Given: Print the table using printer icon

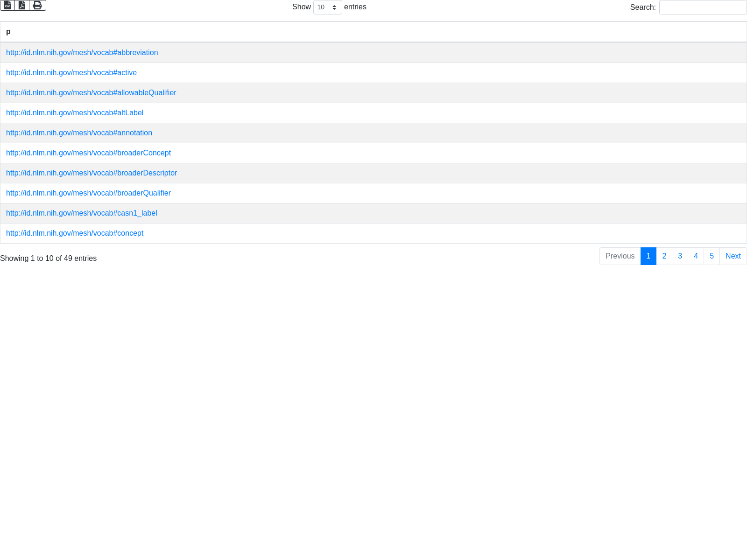Looking at the screenshot, I should click(x=37, y=5).
